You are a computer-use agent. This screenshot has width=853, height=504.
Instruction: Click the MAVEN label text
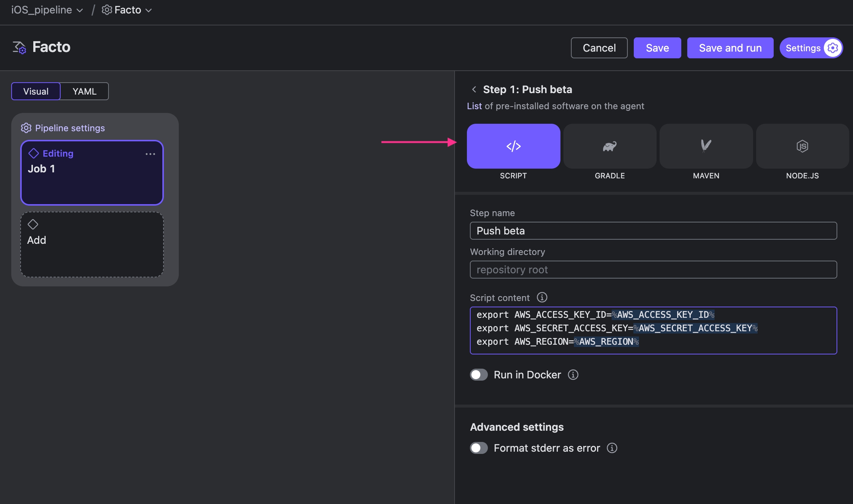tap(706, 176)
